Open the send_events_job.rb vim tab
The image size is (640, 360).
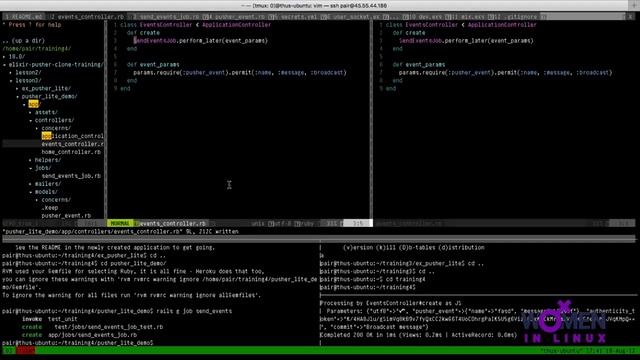click(x=166, y=17)
